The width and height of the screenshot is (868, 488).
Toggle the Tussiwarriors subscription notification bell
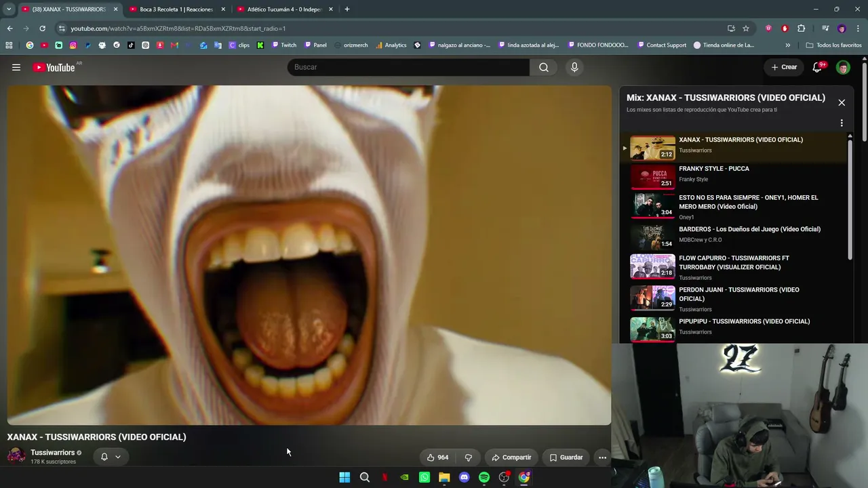tap(111, 457)
